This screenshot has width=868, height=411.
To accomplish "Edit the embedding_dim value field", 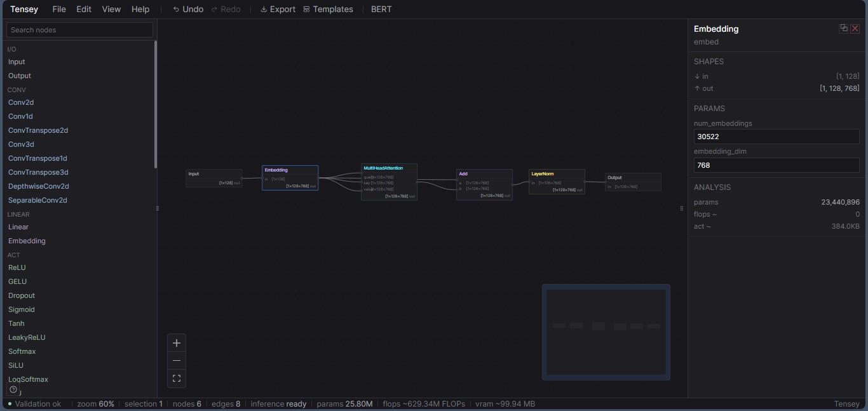I will point(776,165).
